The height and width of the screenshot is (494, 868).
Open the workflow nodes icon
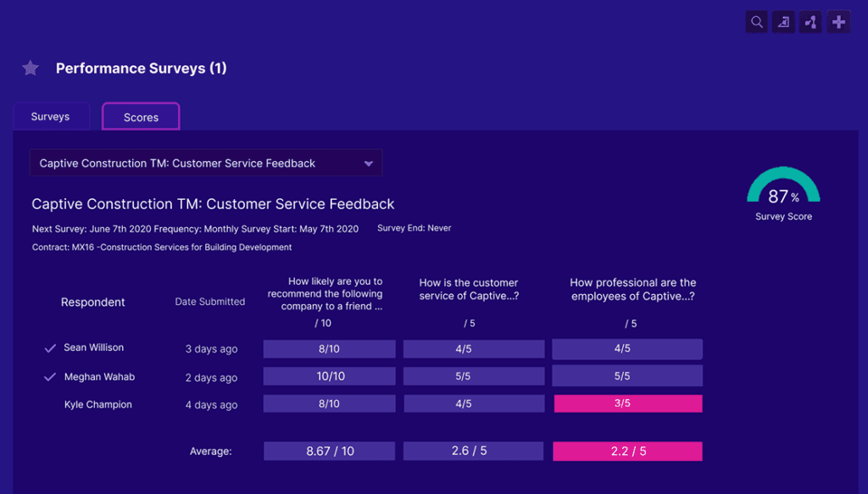810,22
